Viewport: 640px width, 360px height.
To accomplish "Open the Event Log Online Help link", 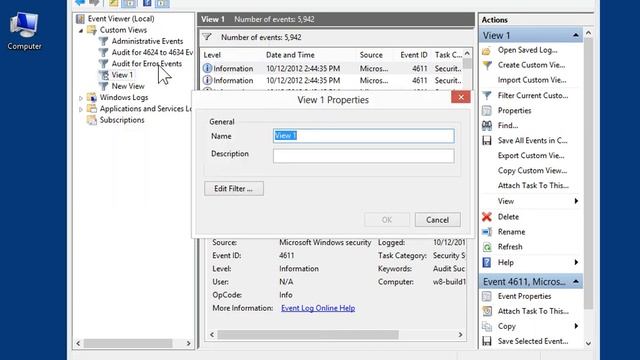I will (x=318, y=308).
